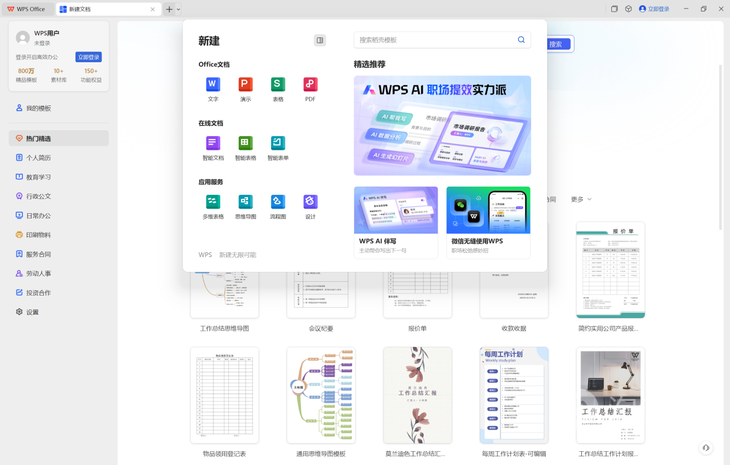Click the 150+ 功能权益 stat
The width and height of the screenshot is (730, 465).
coord(91,75)
